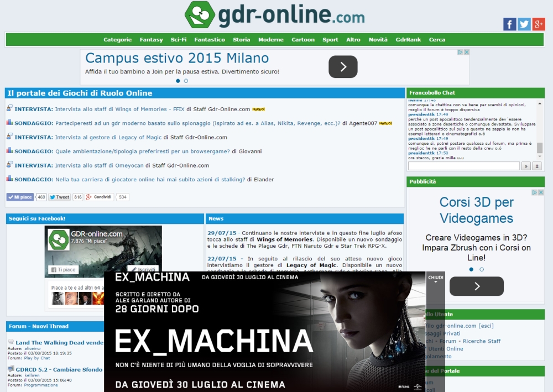Open the spy-themed modern gdr poll link
The height and width of the screenshot is (392, 553).
click(198, 123)
